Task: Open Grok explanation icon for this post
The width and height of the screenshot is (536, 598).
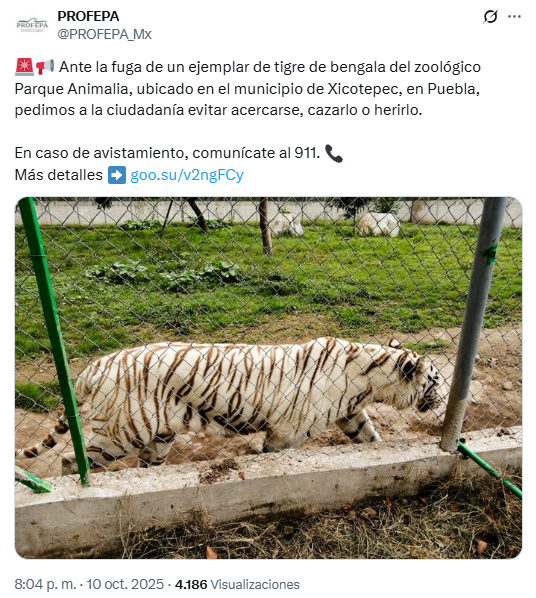Action: click(x=490, y=17)
